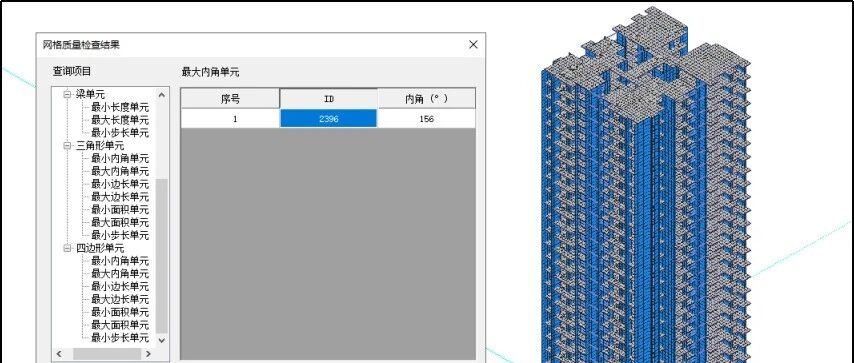Select 最小步长单元 under 四边形单元
The width and height of the screenshot is (854, 363).
(x=120, y=337)
